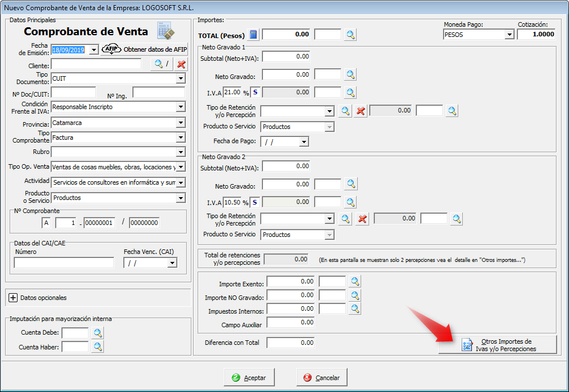Open the Moneda Pago dropdown
This screenshot has height=392, width=569.
509,35
